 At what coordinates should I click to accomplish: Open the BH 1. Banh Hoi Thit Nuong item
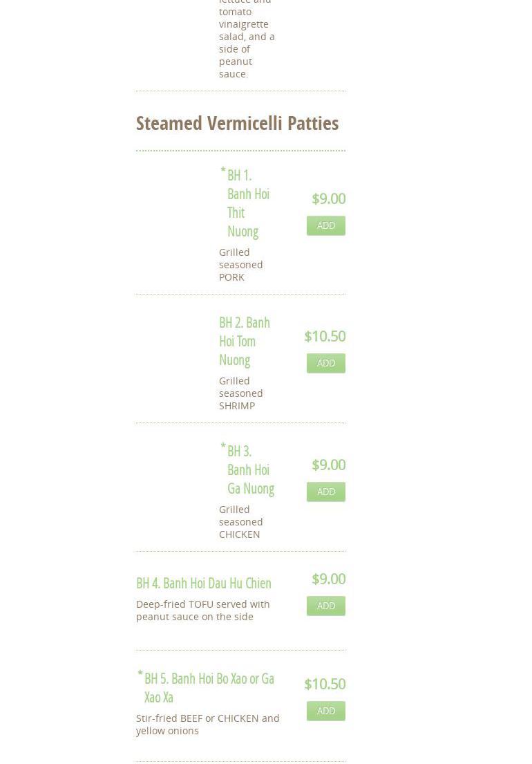coord(247,203)
